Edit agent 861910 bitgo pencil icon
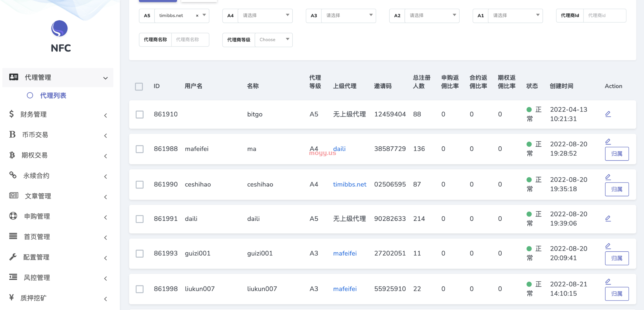Screen dimensions: 644x310 tap(608, 114)
